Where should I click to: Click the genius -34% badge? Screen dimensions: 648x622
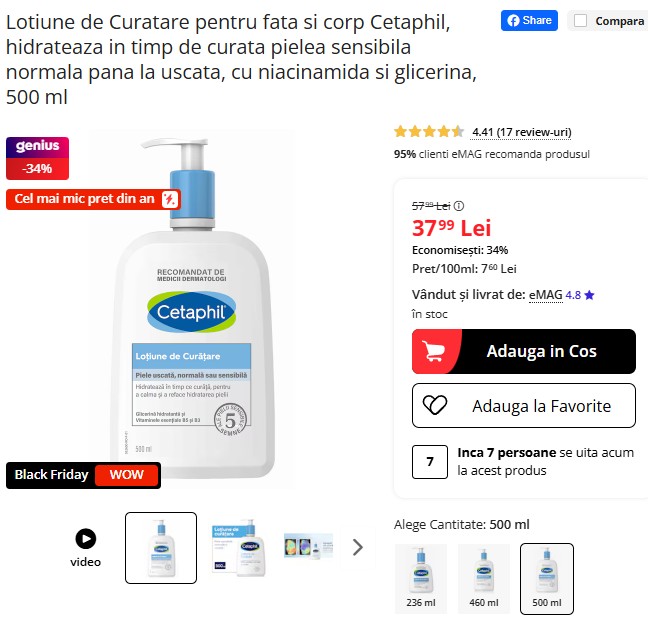pos(37,158)
